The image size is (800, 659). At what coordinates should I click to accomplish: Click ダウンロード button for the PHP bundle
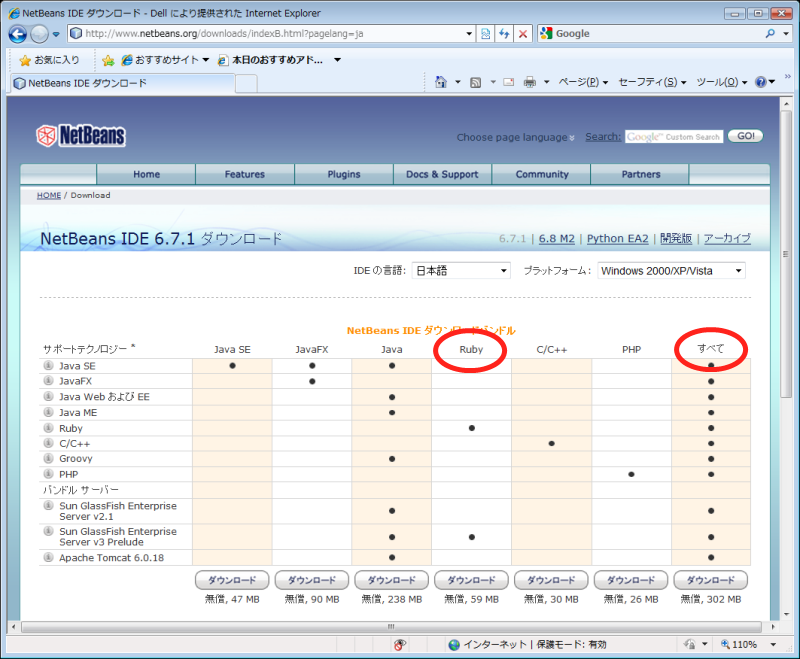click(631, 580)
